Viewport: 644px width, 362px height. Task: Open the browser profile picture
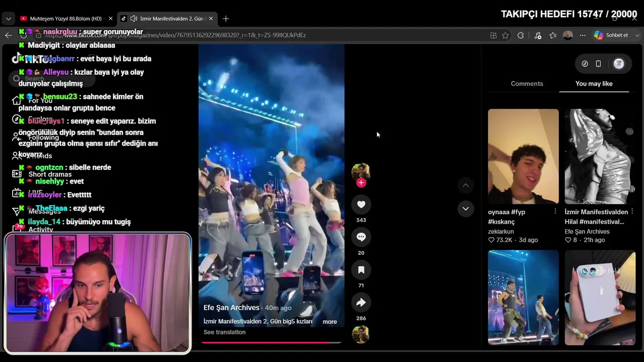(x=568, y=35)
